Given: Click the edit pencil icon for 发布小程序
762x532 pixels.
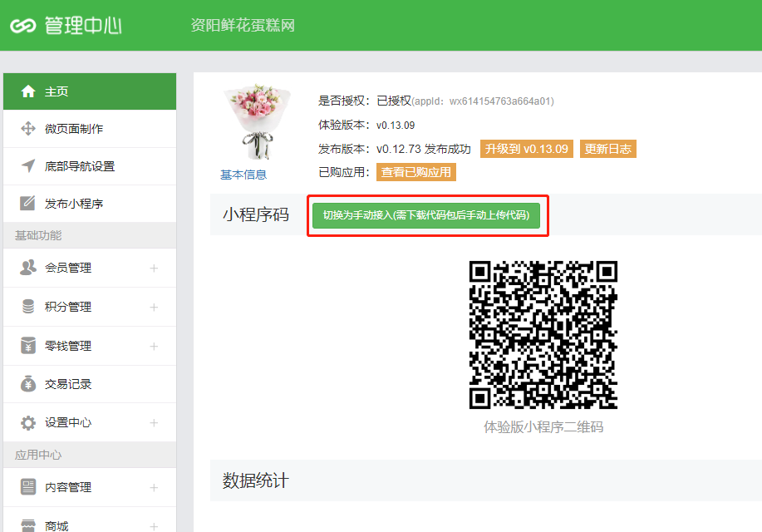Looking at the screenshot, I should (27, 203).
